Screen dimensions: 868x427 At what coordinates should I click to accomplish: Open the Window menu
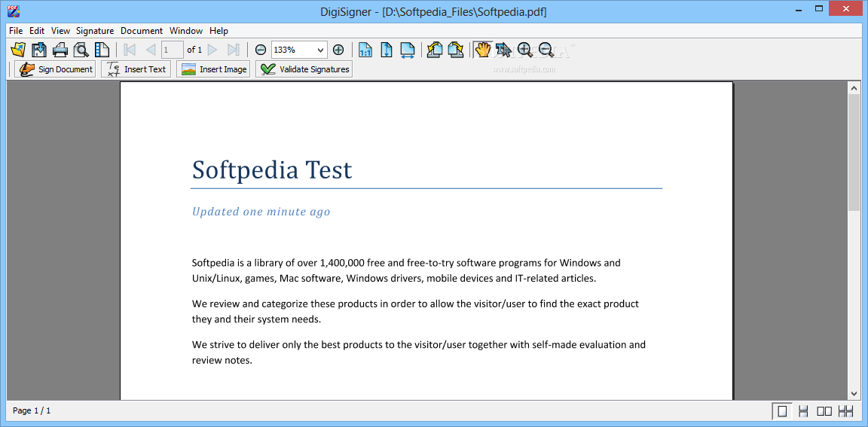(186, 31)
